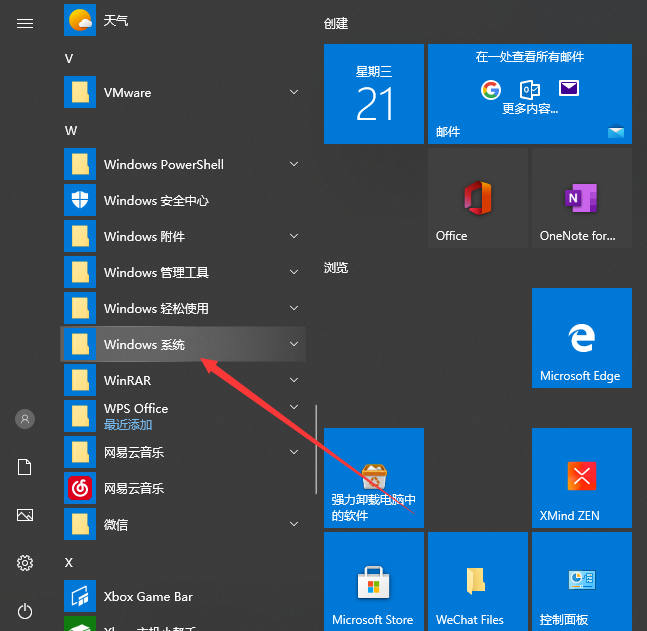Image resolution: width=647 pixels, height=631 pixels.
Task: Open the user account icon
Action: (x=25, y=419)
